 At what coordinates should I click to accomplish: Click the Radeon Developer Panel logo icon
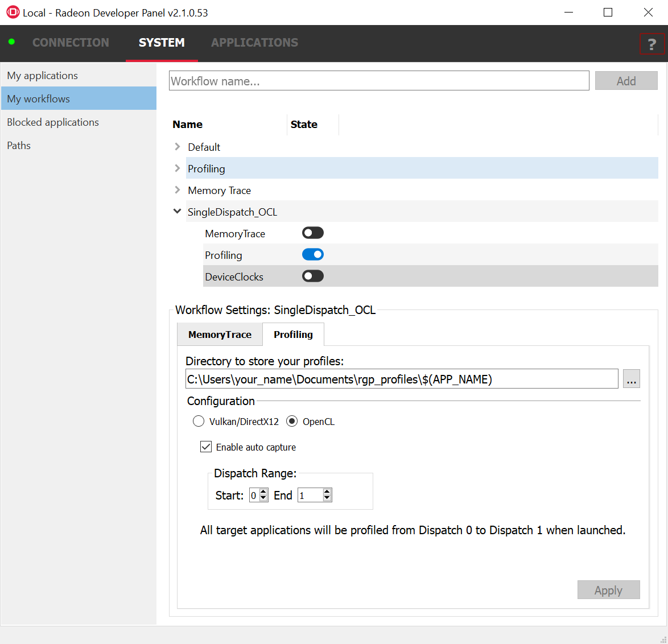click(12, 12)
